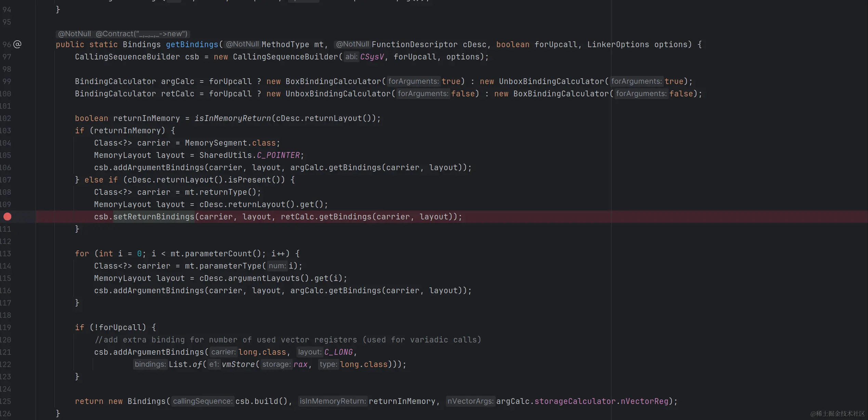Click csb.build() in the return statement

pyautogui.click(x=261, y=401)
